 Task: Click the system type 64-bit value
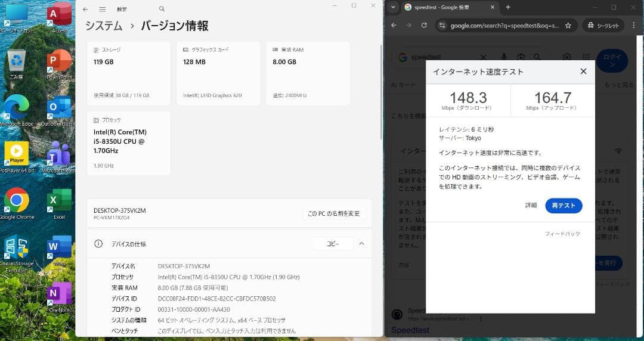point(221,320)
